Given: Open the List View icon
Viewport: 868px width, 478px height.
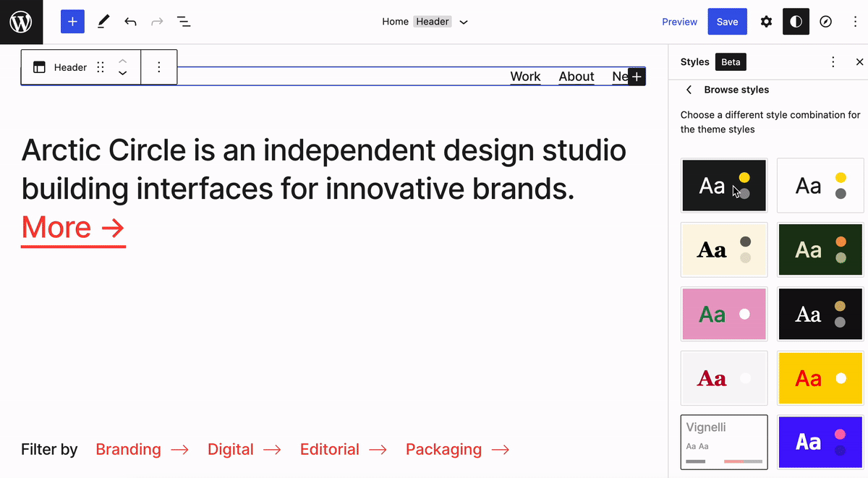Looking at the screenshot, I should pyautogui.click(x=184, y=22).
